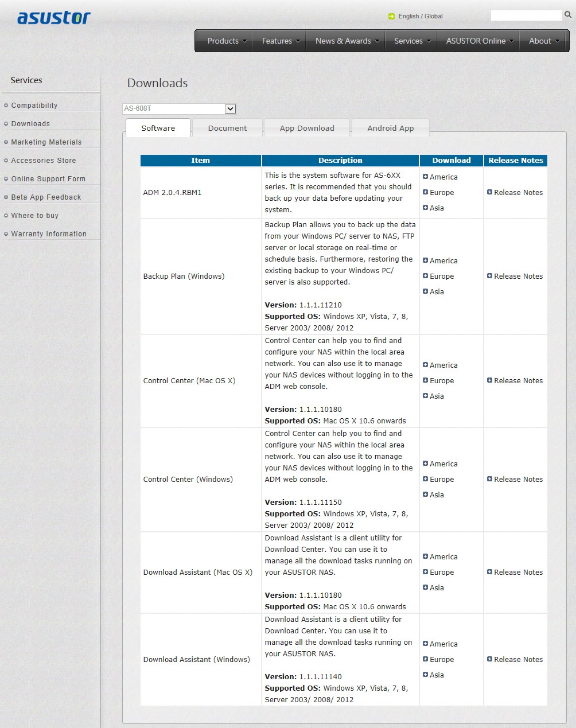576x728 pixels.
Task: Expand the About menu
Action: pos(544,41)
